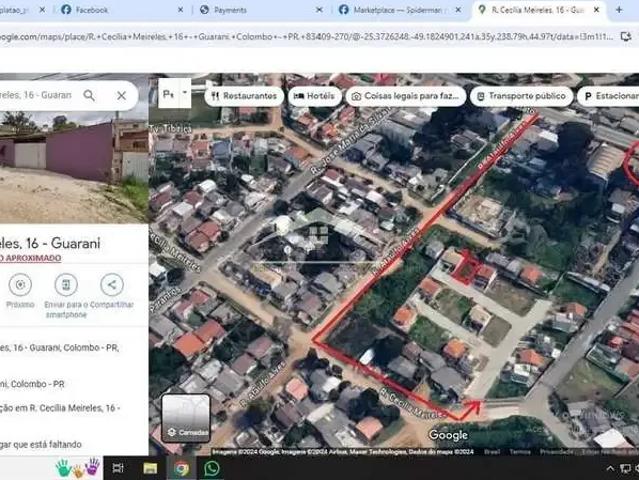Click the browser address bar URL
The height and width of the screenshot is (480, 639).
[x=306, y=37]
